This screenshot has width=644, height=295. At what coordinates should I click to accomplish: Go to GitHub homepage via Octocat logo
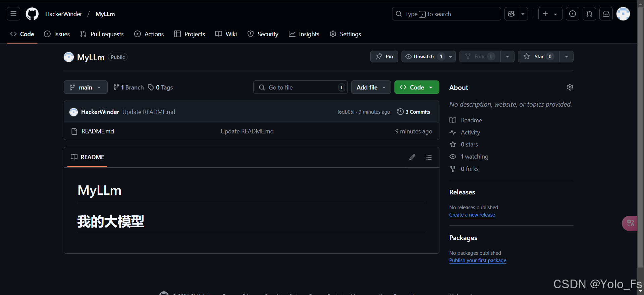pyautogui.click(x=32, y=14)
